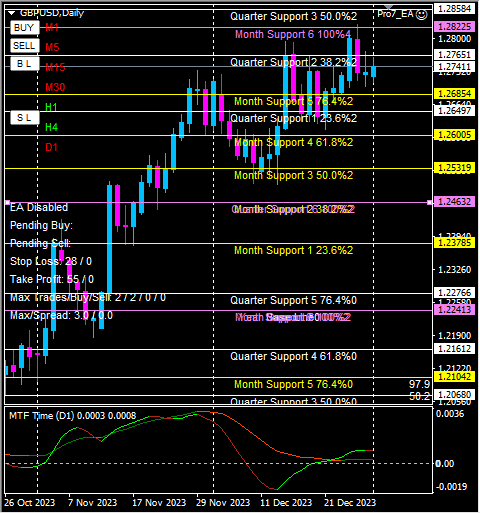The width and height of the screenshot is (480, 514).
Task: Click the 1.21612 price label
Action: tap(455, 349)
